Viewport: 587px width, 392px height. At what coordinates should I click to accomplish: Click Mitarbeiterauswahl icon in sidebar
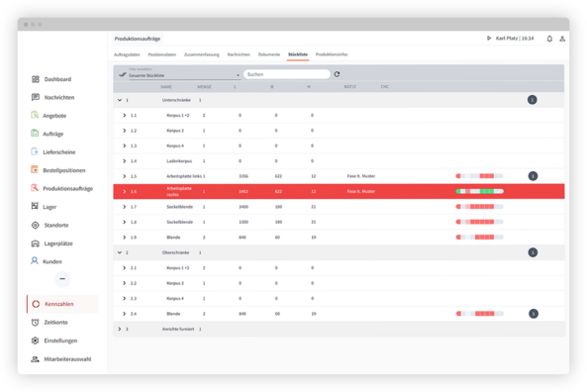(x=35, y=359)
